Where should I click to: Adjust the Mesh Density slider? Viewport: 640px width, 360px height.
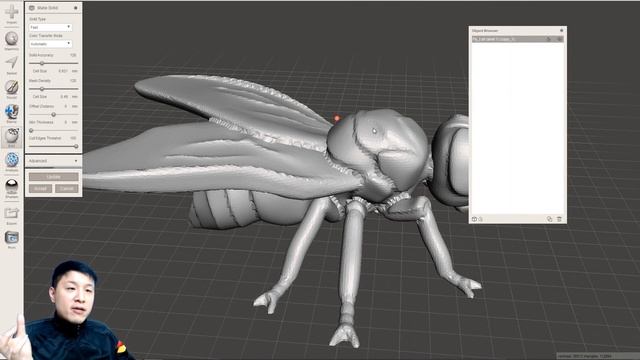coord(42,89)
